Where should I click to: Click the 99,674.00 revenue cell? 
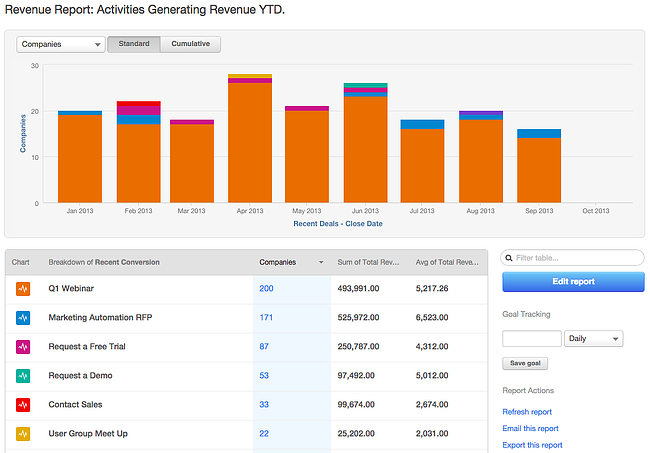coord(356,405)
